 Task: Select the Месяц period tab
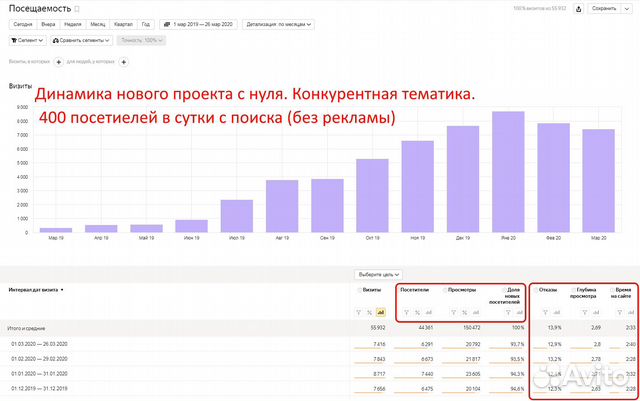(x=98, y=25)
